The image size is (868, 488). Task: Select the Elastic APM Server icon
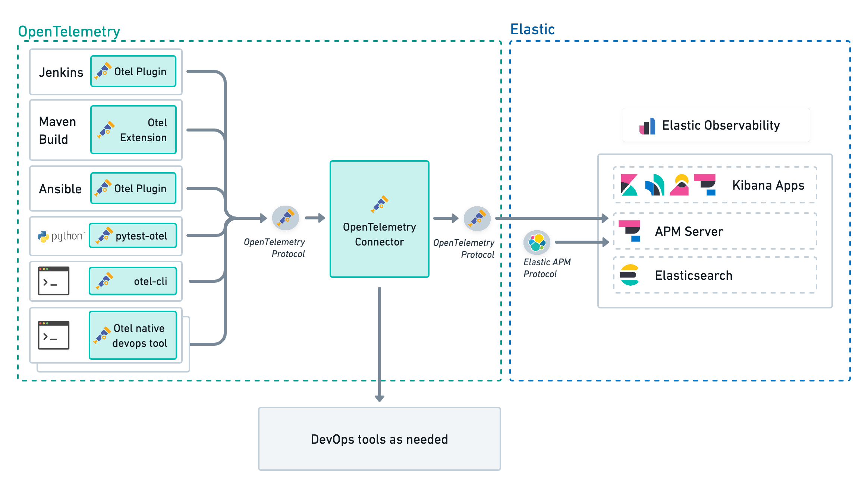coord(628,232)
